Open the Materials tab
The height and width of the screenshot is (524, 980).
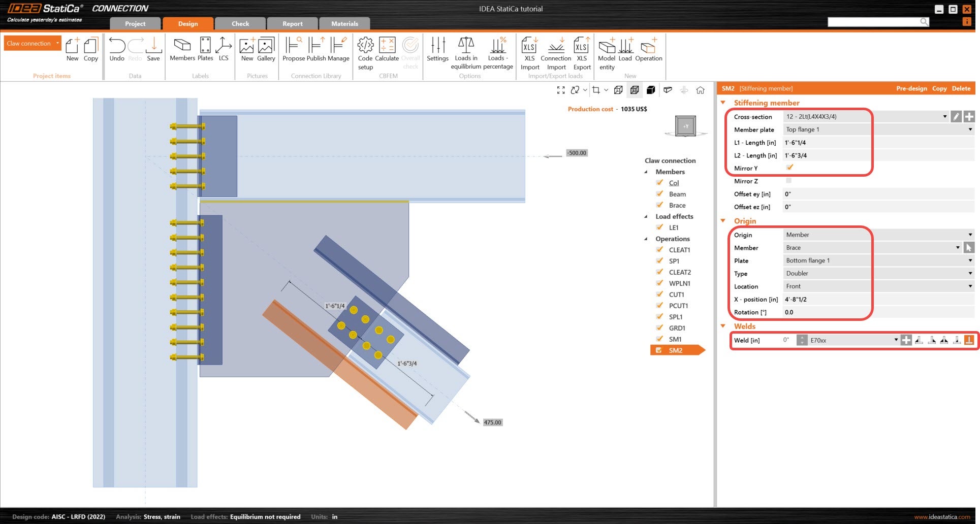(344, 24)
